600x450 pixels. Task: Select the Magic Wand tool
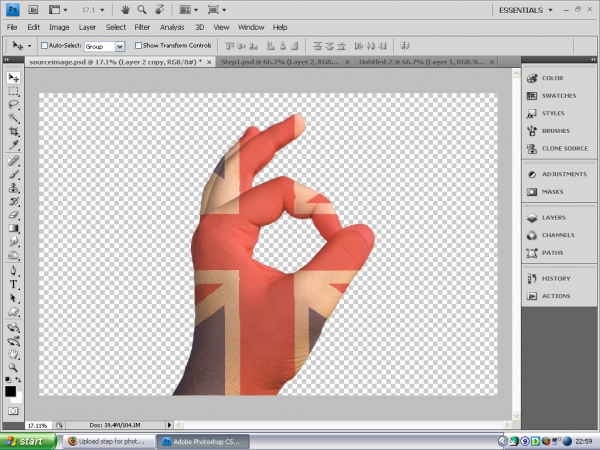13,118
